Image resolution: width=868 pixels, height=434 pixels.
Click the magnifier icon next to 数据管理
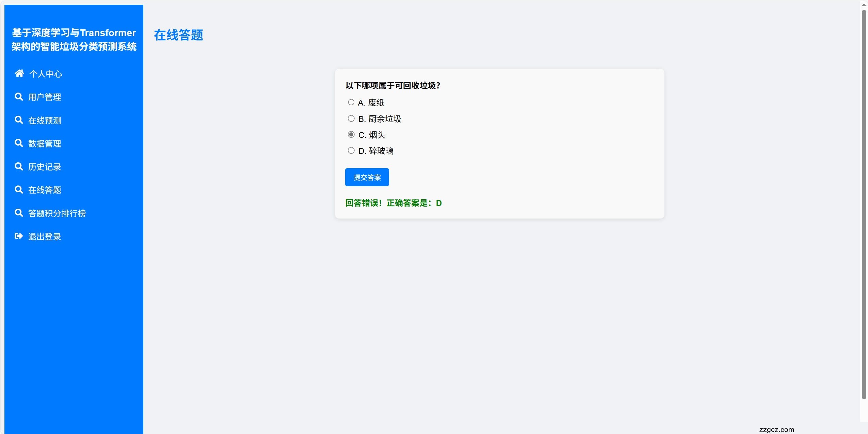tap(18, 143)
